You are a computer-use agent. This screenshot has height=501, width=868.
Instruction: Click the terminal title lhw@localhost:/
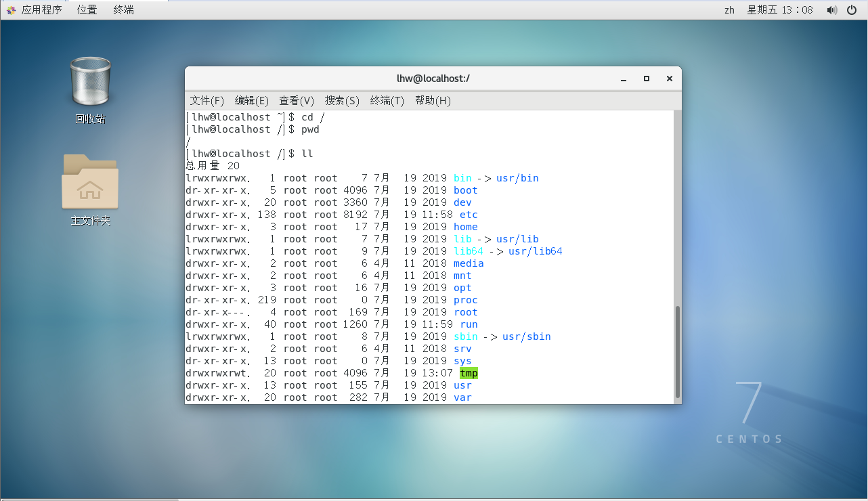coord(433,79)
